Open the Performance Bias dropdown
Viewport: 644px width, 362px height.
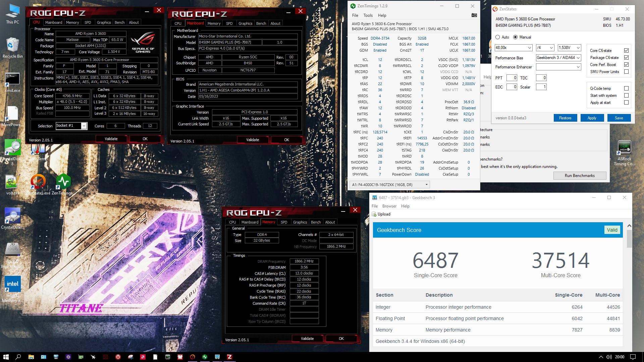click(558, 58)
